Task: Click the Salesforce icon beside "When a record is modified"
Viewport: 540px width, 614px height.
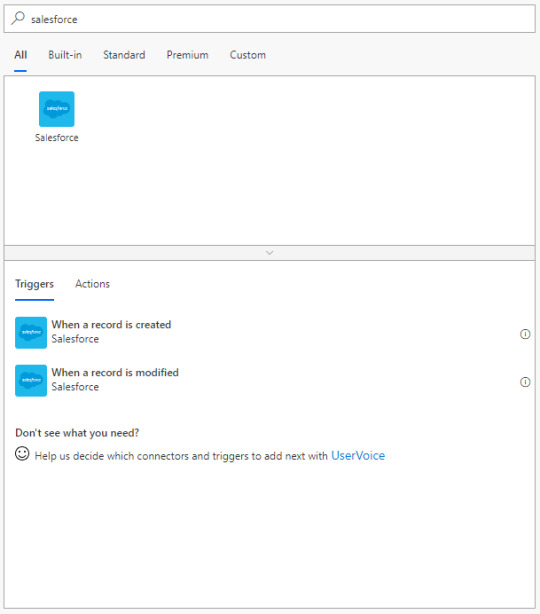Action: (x=31, y=381)
